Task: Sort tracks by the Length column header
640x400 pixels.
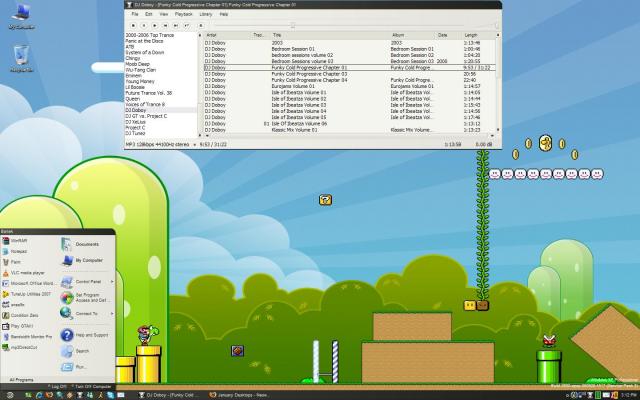Action: [x=478, y=36]
